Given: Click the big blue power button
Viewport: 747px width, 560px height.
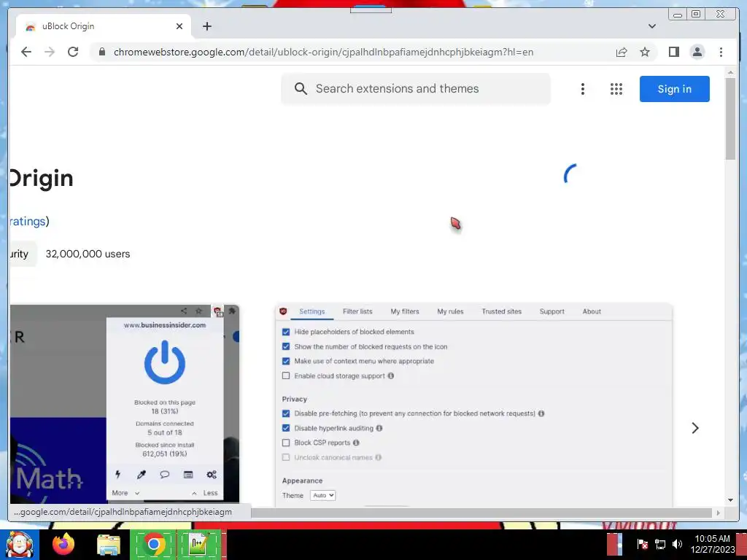Looking at the screenshot, I should (164, 363).
